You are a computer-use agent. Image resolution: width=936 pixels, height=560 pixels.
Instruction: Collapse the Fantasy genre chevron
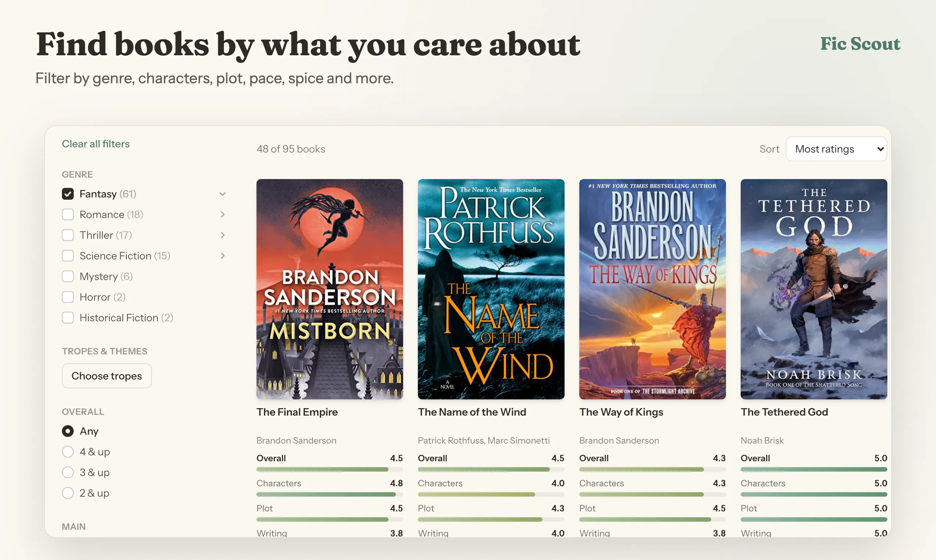pos(222,194)
